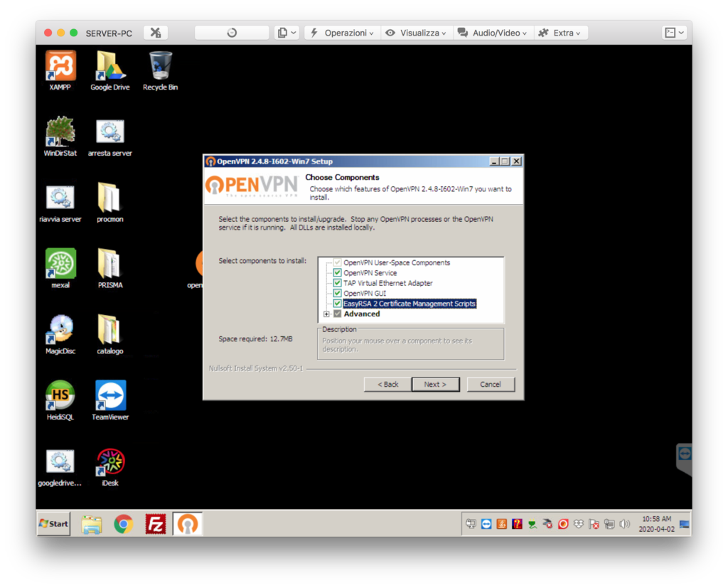The image size is (728, 588).
Task: Click the TeamViewer tray icon
Action: point(486,525)
